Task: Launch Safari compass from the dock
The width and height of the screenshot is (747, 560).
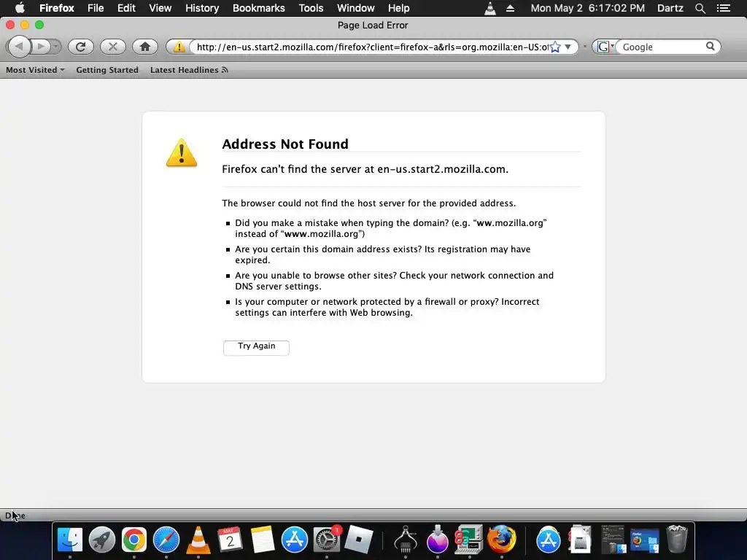Action: (166, 540)
